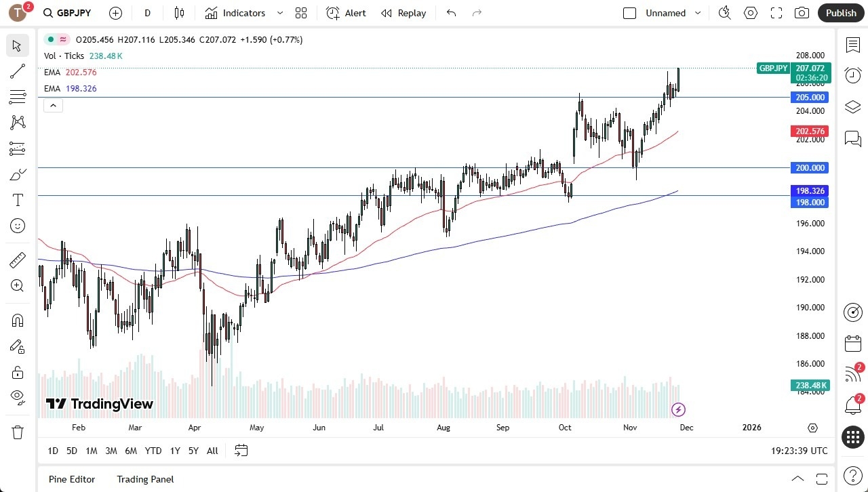This screenshot has height=492, width=868.
Task: Open chart settings with the gear icon
Action: [750, 13]
